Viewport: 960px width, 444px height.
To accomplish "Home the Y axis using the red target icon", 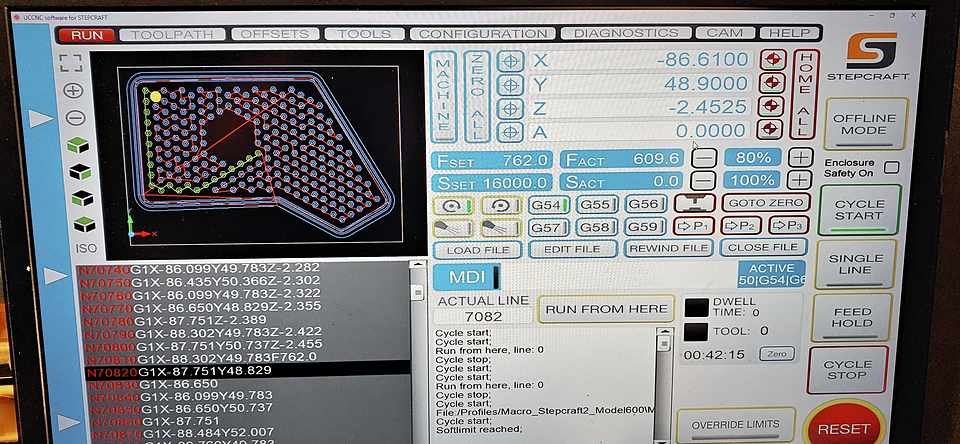I will (x=773, y=83).
